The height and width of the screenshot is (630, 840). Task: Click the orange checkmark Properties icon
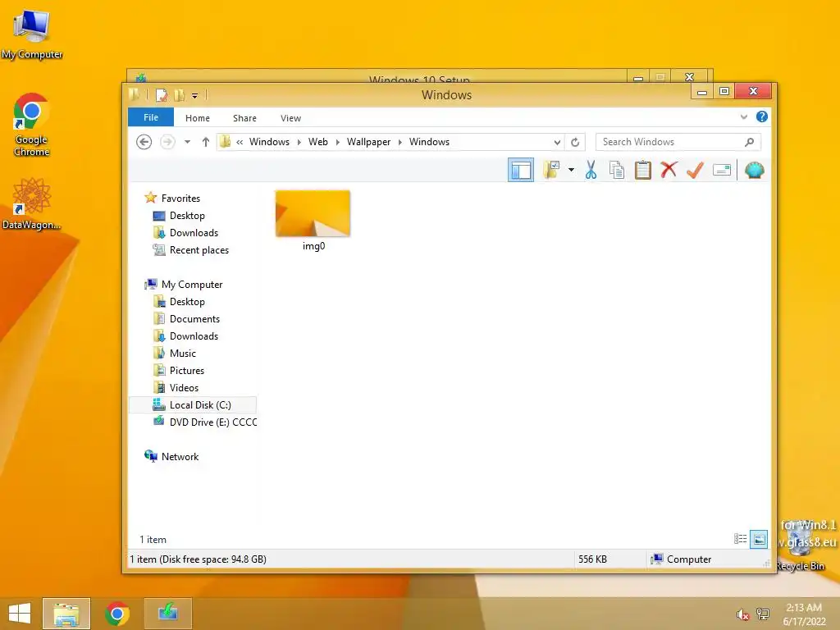[695, 171]
